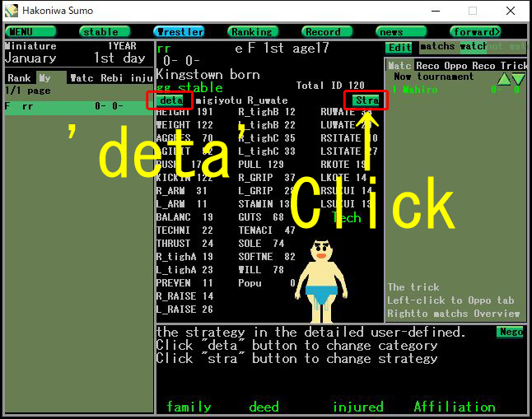Click the 'Kingstown born' text

pyautogui.click(x=208, y=75)
